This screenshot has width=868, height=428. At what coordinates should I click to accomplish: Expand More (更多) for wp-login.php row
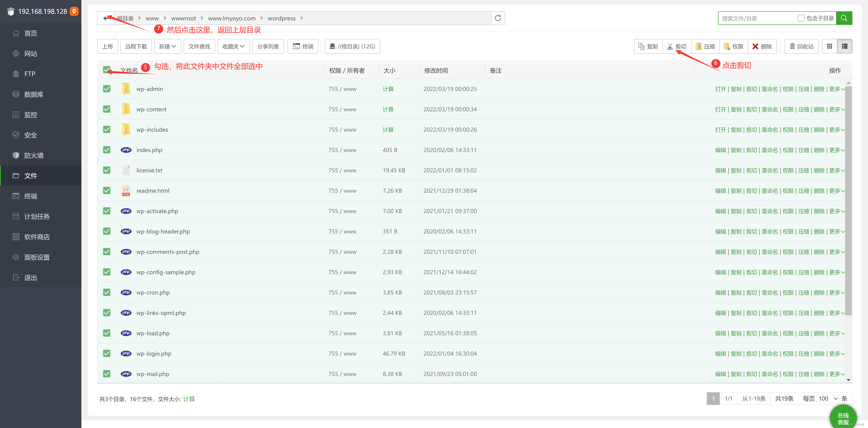[837, 354]
